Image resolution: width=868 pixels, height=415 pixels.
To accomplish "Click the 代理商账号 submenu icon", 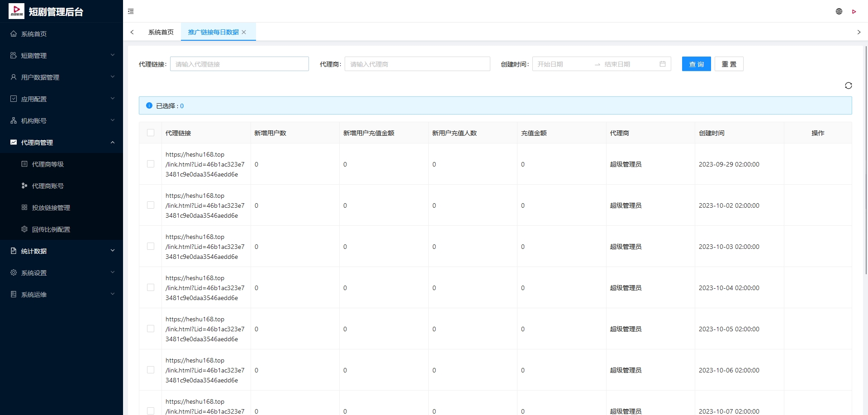I will (24, 186).
